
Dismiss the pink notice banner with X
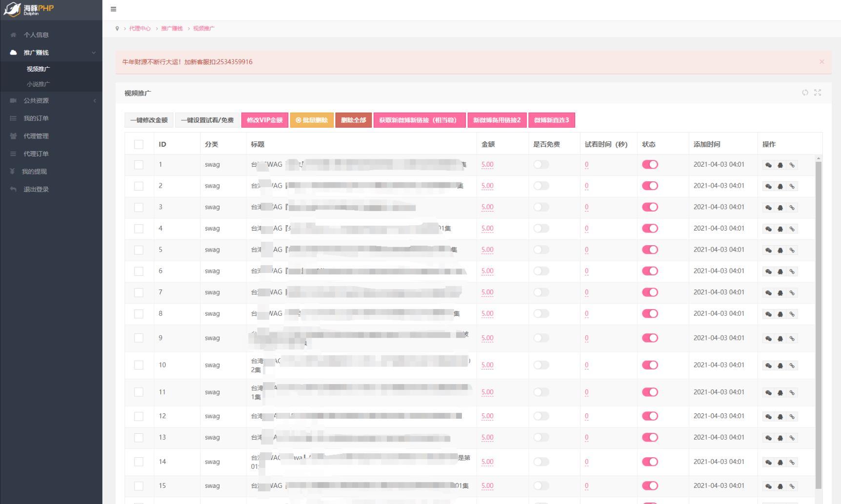(821, 62)
